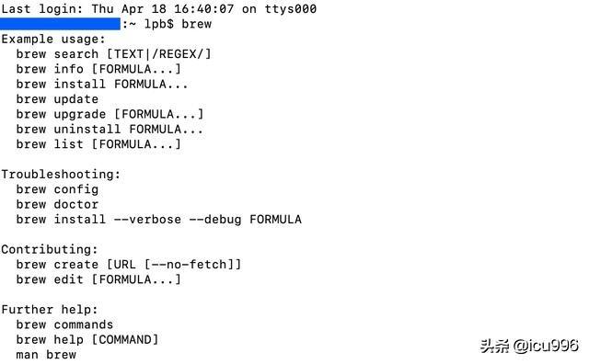Click the 'brew search [TEXT|/REGEX/]' line
This screenshot has height=364, width=589.
click(x=113, y=54)
